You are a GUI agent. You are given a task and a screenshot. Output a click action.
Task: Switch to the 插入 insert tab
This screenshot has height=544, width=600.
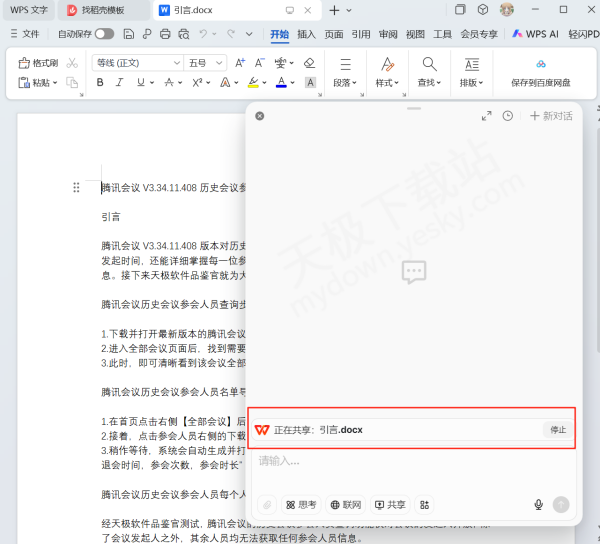[x=307, y=34]
